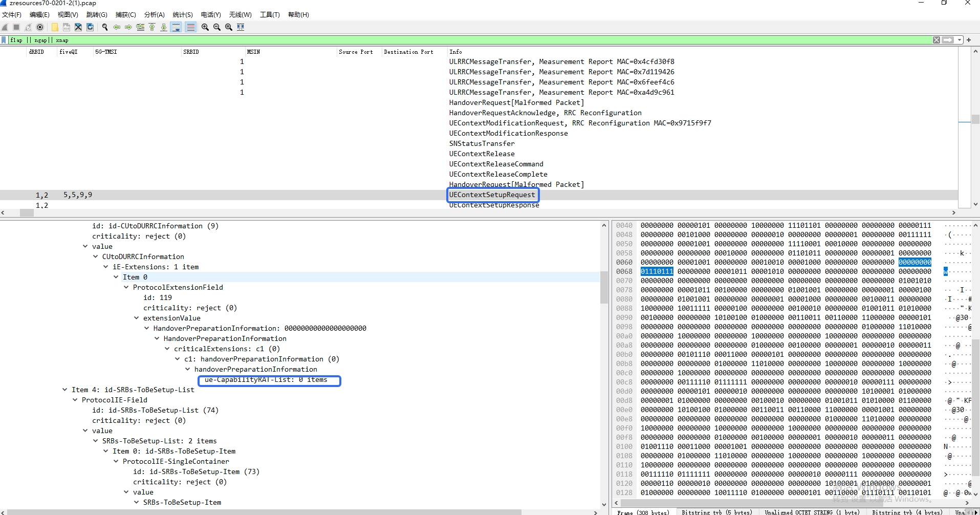Click the restart capture icon

28,27
